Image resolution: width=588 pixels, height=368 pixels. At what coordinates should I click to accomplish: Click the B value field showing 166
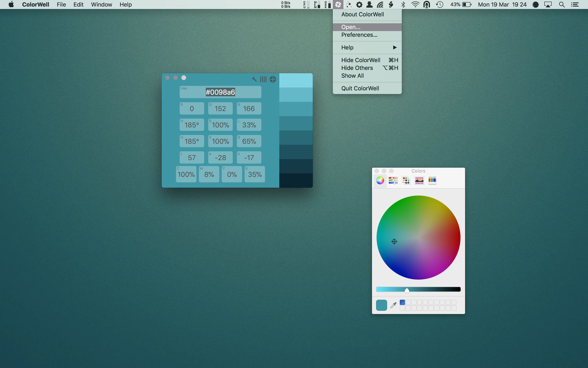click(249, 109)
